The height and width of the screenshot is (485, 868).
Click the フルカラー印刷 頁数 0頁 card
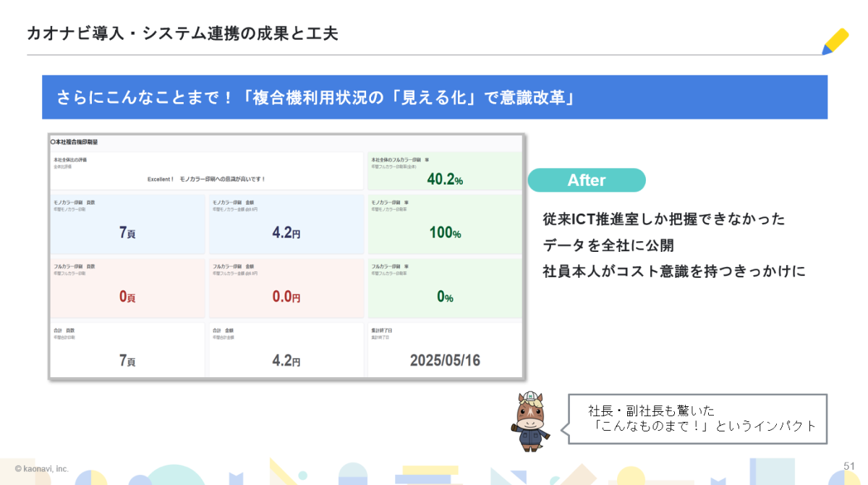point(127,288)
